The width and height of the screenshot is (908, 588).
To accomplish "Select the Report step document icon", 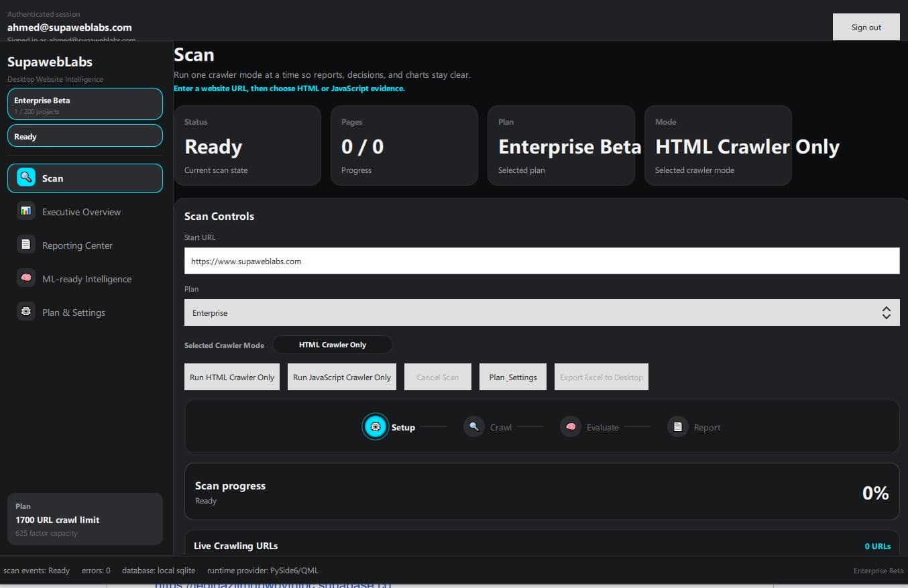I will pyautogui.click(x=678, y=426).
